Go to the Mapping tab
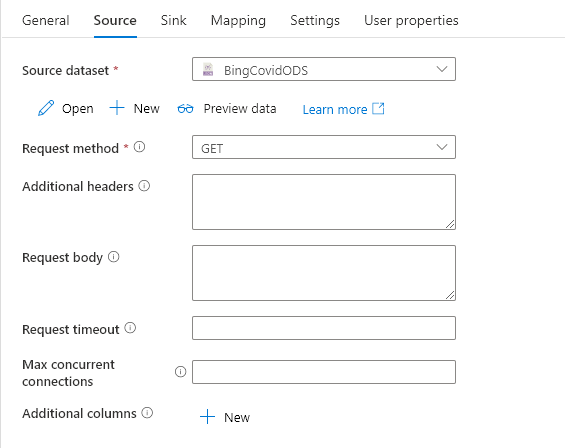 (238, 21)
